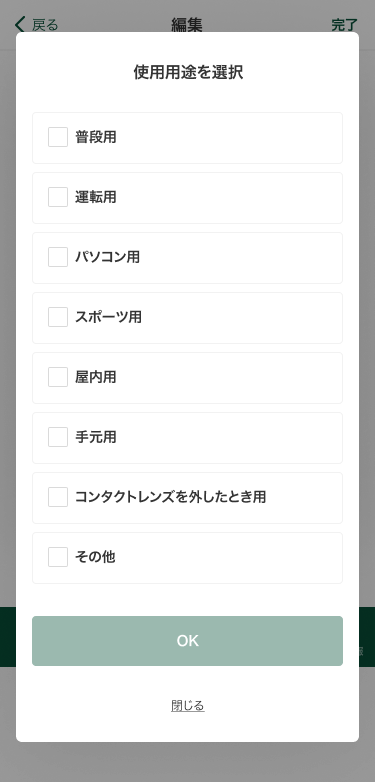Click the 閉じる link to dismiss dialog
The image size is (375, 782).
point(188,706)
